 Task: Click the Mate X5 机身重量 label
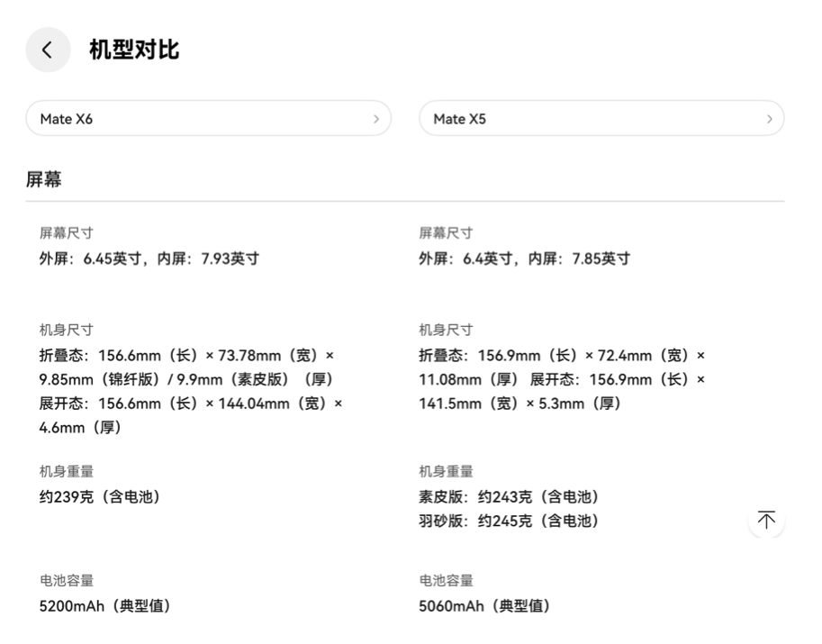tap(446, 471)
